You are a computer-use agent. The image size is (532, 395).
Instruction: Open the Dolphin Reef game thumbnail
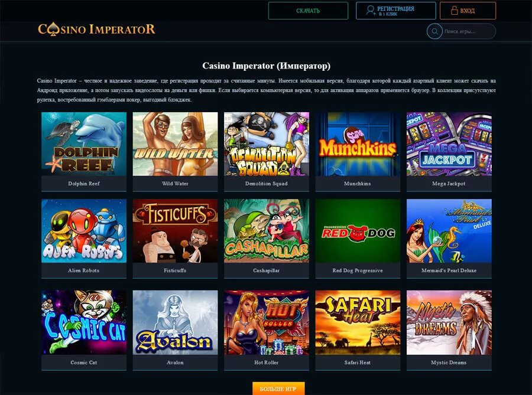click(84, 144)
